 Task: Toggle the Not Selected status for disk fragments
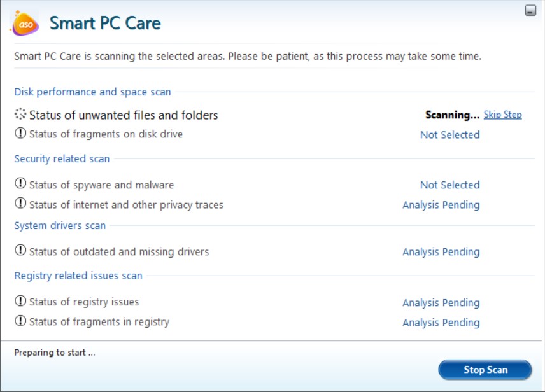click(449, 134)
